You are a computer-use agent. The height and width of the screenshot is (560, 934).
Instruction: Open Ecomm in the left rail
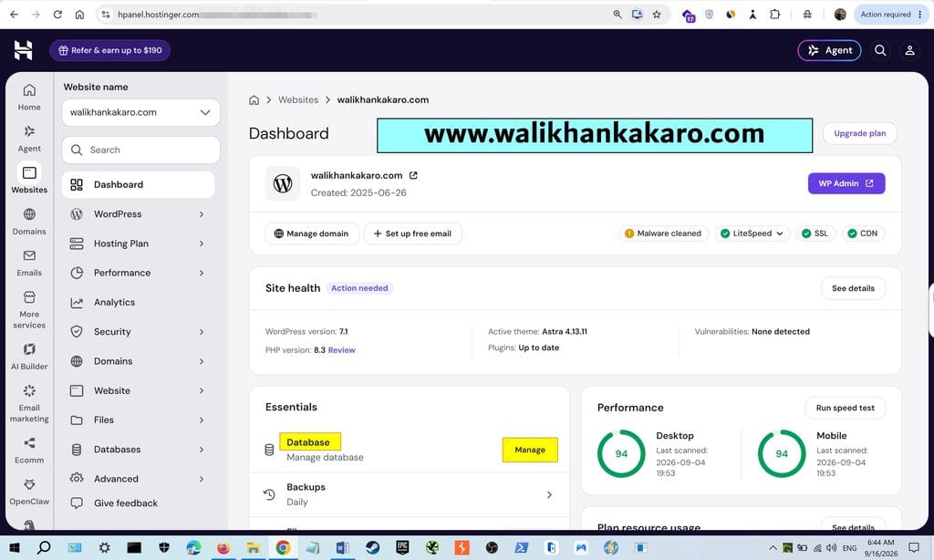(29, 451)
